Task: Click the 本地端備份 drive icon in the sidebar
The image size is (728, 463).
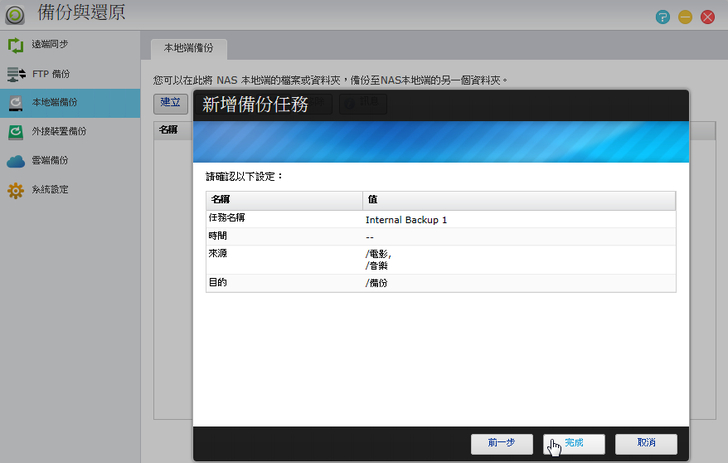Action: (16, 103)
